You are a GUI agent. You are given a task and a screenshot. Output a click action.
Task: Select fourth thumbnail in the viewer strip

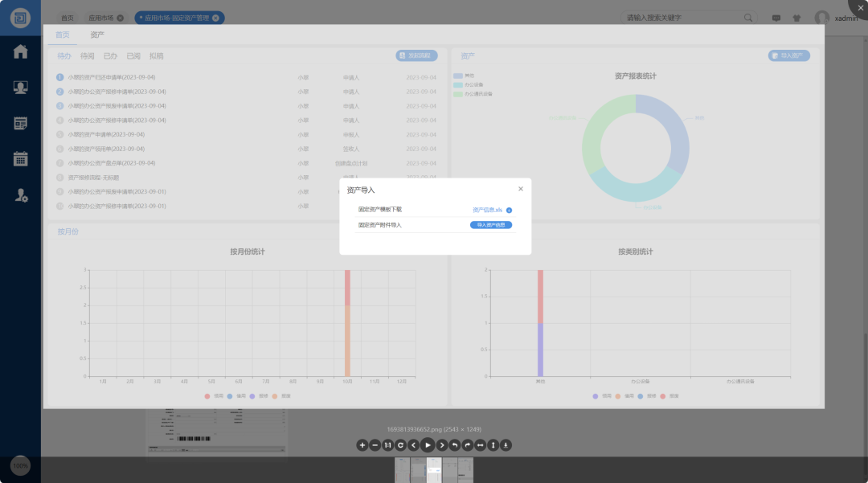click(x=450, y=470)
